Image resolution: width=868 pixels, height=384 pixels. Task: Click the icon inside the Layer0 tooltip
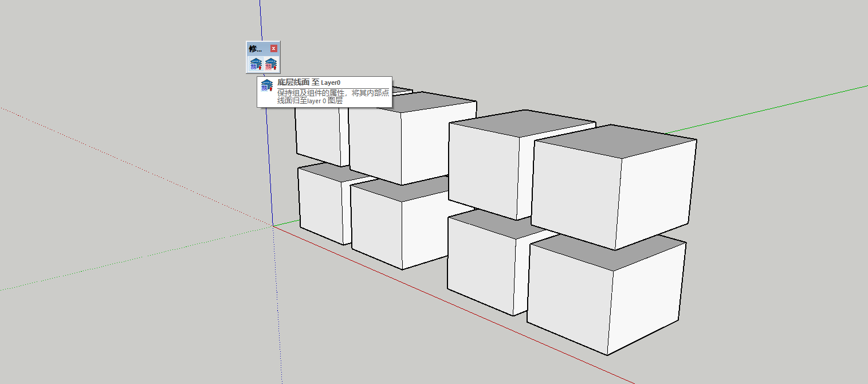pos(266,86)
